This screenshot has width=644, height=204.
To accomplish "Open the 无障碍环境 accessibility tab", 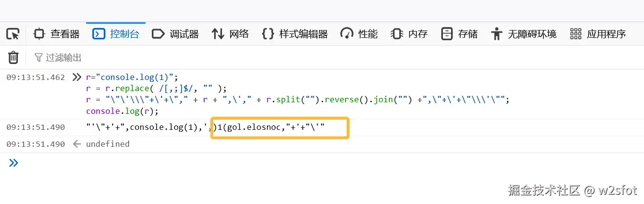I will [x=523, y=34].
